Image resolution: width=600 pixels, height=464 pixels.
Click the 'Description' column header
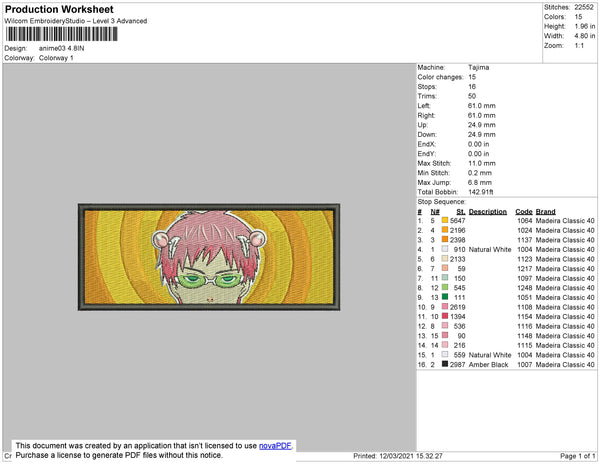[x=488, y=212]
